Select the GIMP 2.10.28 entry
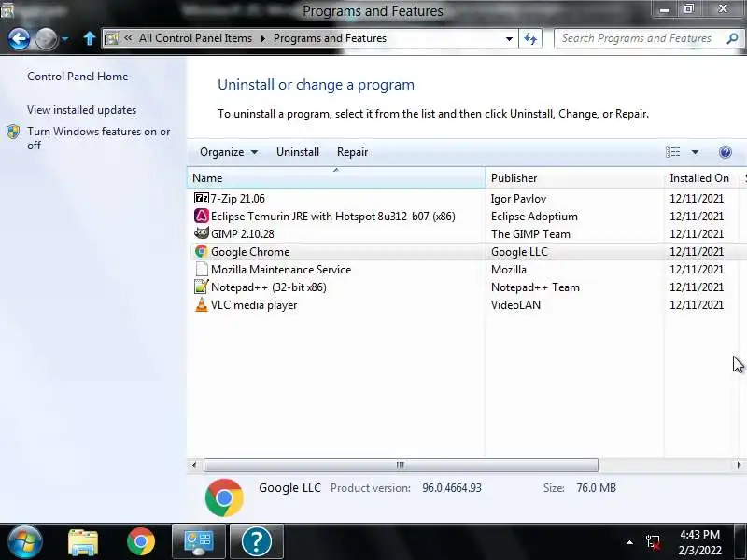 [243, 234]
